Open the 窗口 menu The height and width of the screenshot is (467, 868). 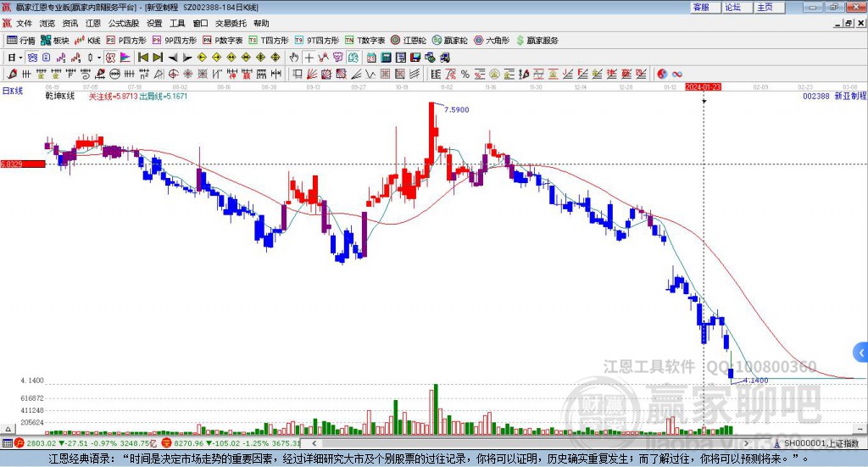[x=200, y=23]
